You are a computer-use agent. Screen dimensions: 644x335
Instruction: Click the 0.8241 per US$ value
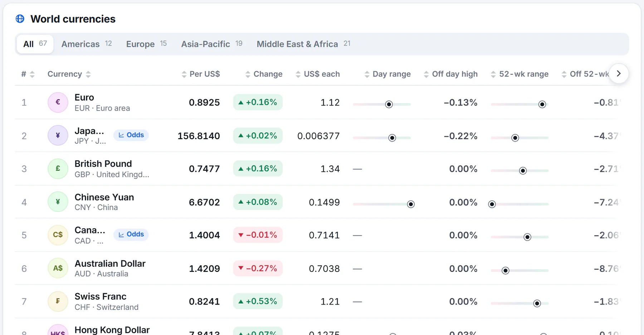coord(204,301)
